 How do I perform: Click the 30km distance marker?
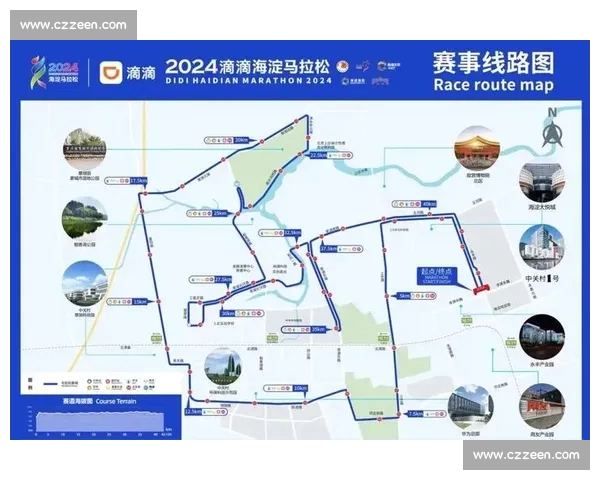click(x=228, y=313)
